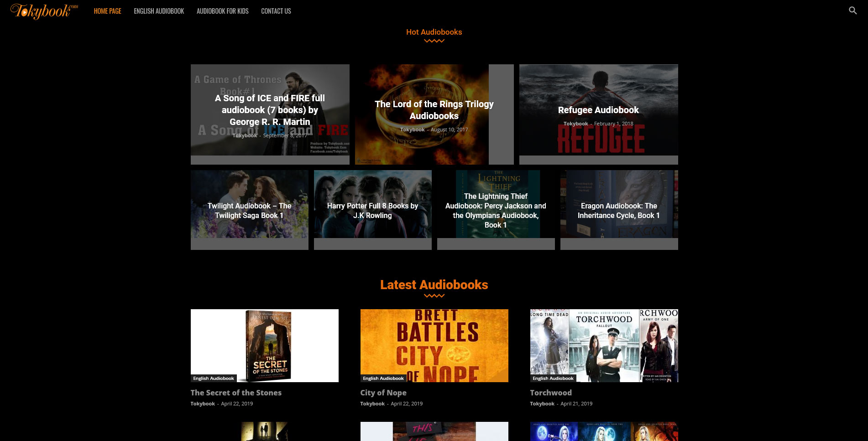Click the April 21, 2019 date under Torchwood
The width and height of the screenshot is (868, 441).
pyautogui.click(x=576, y=404)
